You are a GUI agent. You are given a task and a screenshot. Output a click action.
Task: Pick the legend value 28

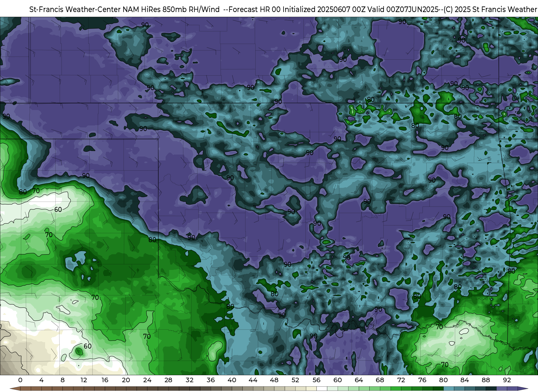(x=168, y=380)
